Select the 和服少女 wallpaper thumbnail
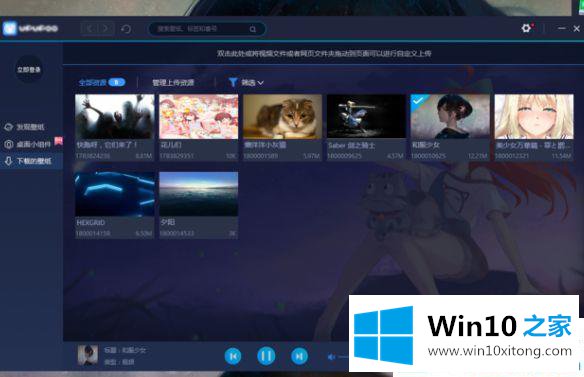 tap(450, 117)
